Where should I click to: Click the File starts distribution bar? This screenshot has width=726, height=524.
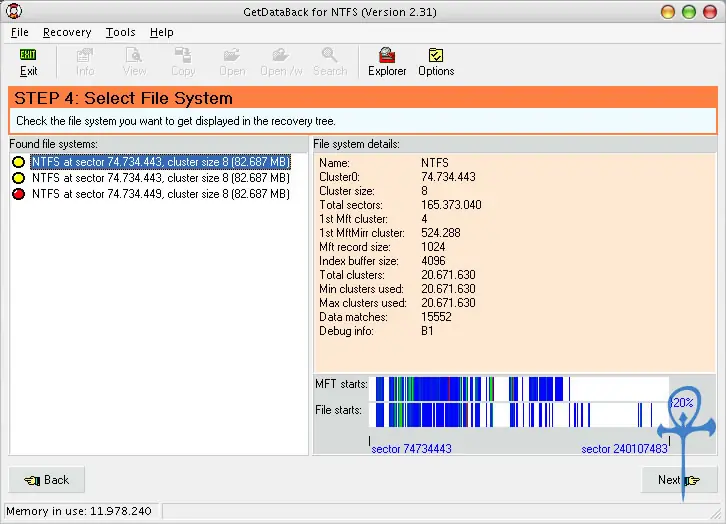point(519,415)
